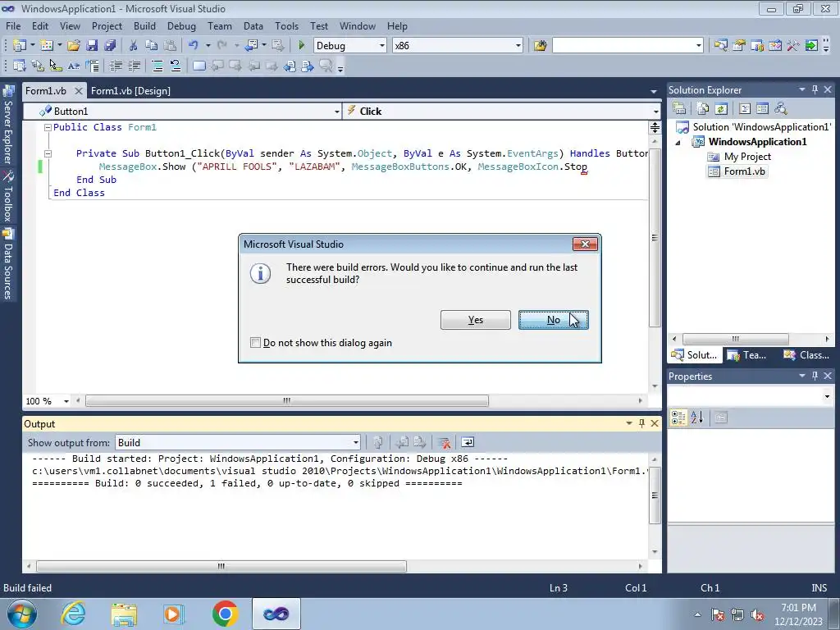Click the Cut scissors icon
The image size is (840, 630).
(x=134, y=46)
